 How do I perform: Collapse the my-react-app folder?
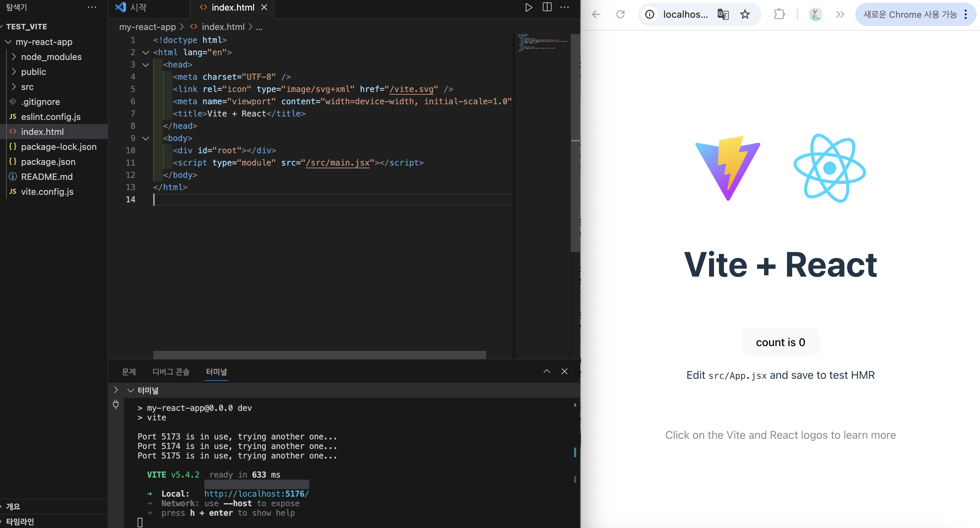click(8, 42)
